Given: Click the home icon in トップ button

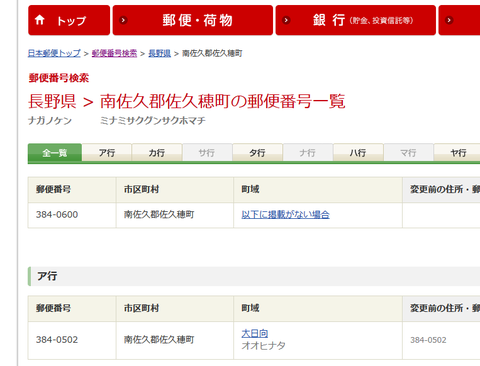Looking at the screenshot, I should 40,20.
